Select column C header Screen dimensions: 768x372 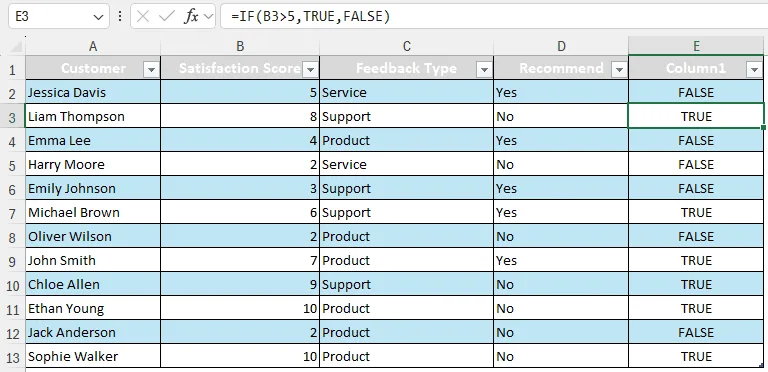click(x=407, y=46)
